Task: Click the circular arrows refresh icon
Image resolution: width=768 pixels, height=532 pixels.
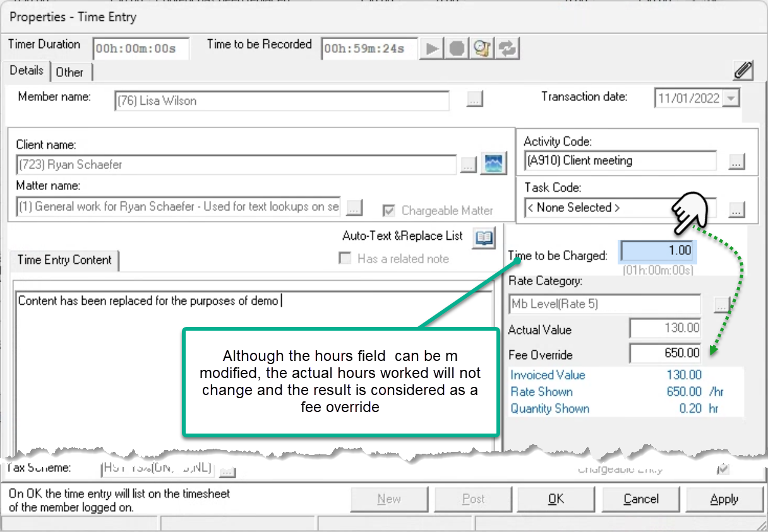Action: [x=508, y=49]
